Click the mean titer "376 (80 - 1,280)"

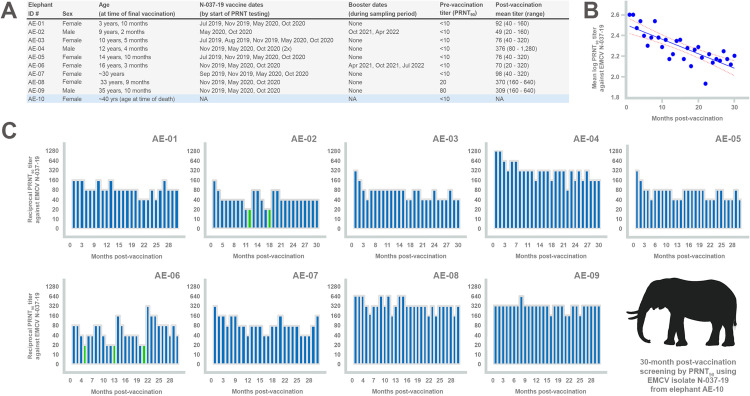coord(517,49)
